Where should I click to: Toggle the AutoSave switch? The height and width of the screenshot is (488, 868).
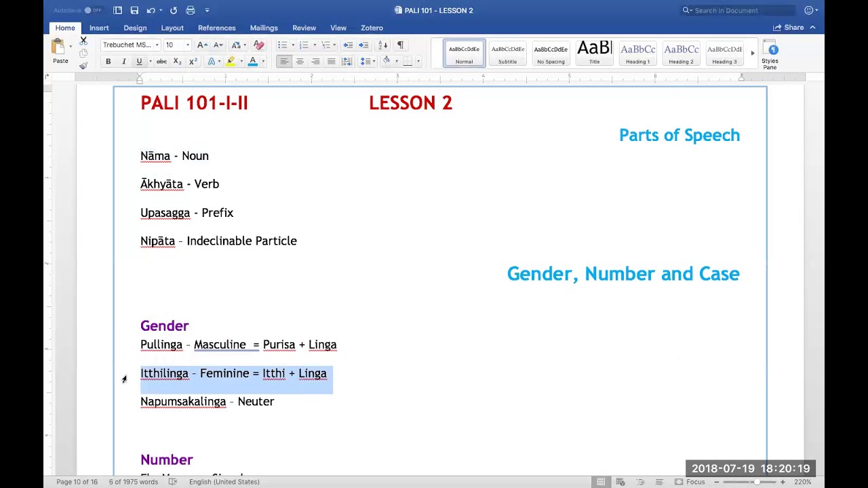click(x=93, y=10)
